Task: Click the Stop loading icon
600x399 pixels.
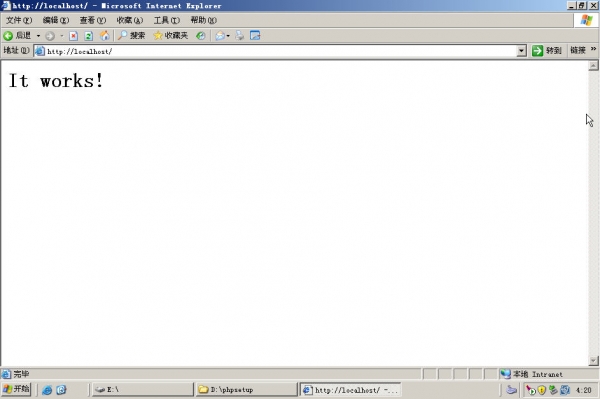Action: (73, 36)
